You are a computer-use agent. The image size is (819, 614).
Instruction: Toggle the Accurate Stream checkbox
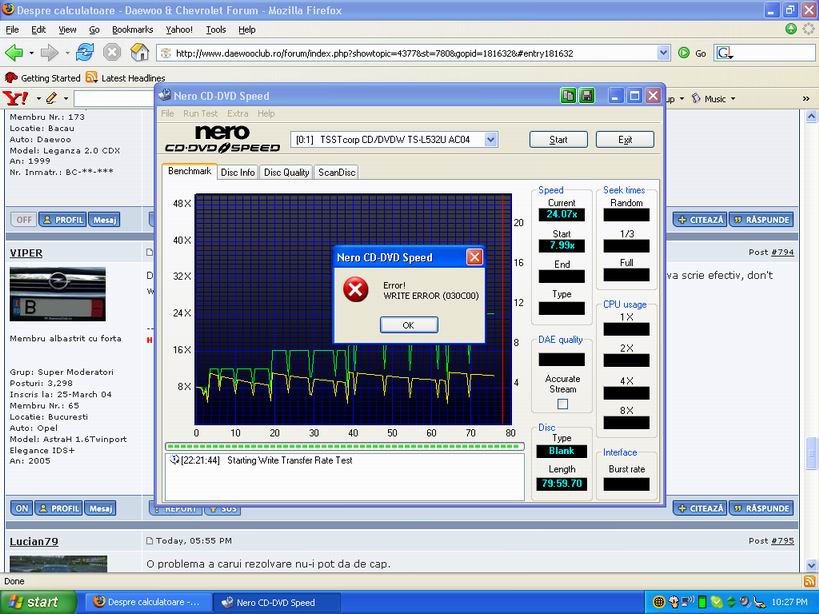tap(563, 404)
